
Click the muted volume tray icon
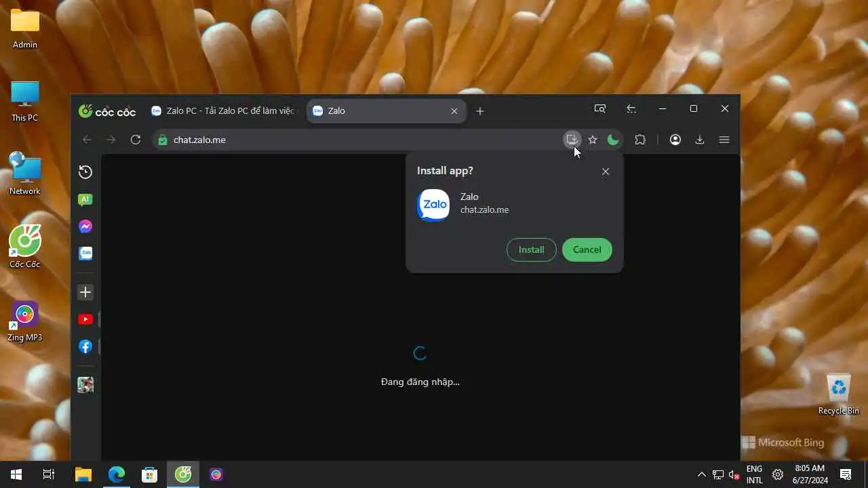[x=734, y=474]
